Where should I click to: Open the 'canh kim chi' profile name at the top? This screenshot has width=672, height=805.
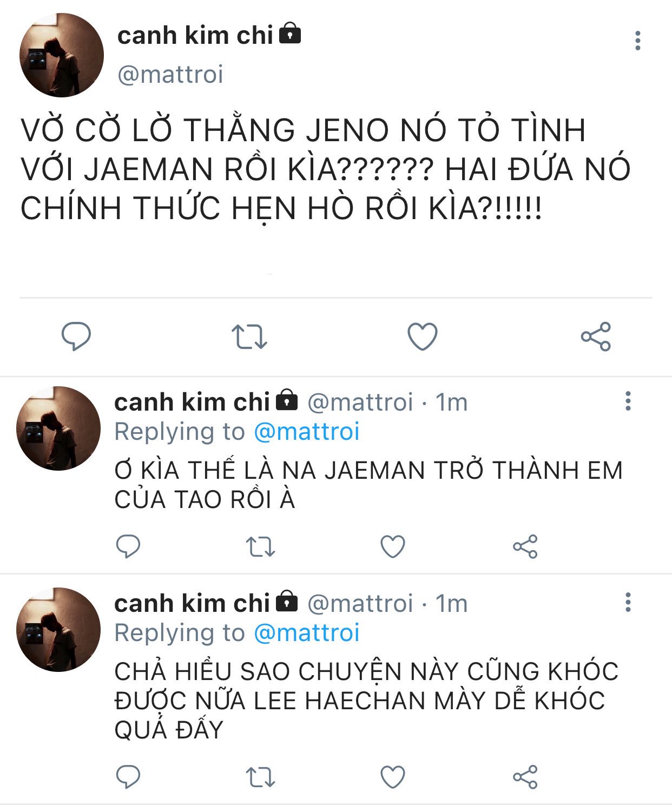point(195,36)
